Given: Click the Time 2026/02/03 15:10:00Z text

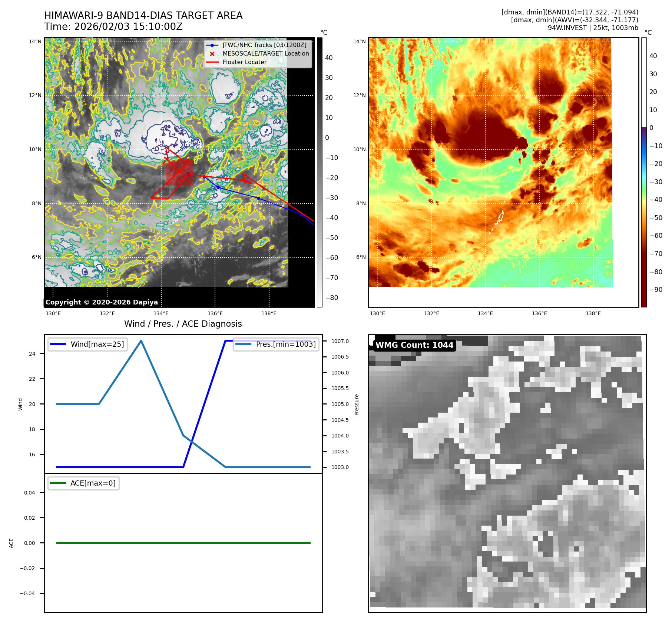Looking at the screenshot, I should [x=113, y=27].
